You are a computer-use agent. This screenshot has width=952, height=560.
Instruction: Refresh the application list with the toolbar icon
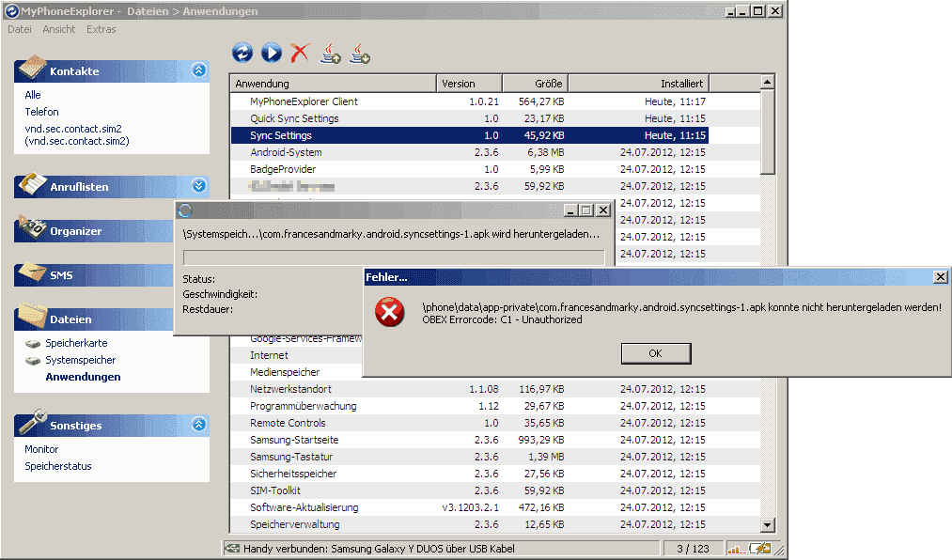[242, 53]
